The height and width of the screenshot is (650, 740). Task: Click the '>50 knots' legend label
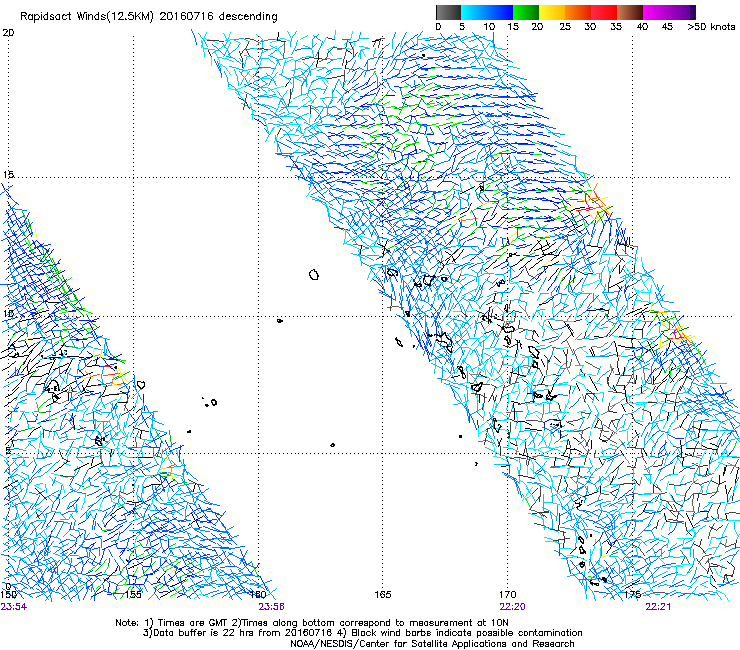point(712,27)
